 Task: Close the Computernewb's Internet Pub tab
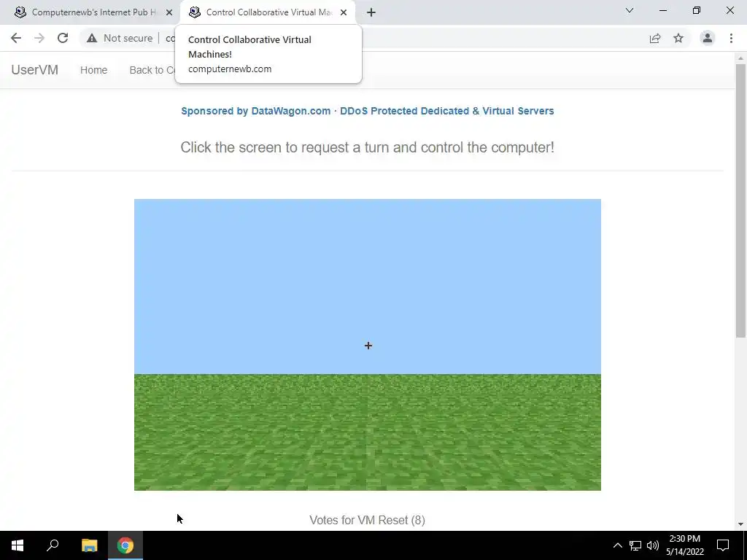pos(169,12)
